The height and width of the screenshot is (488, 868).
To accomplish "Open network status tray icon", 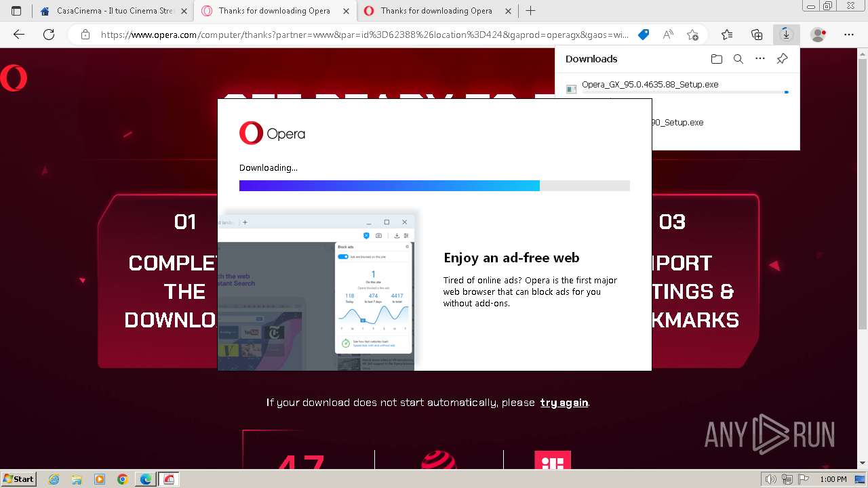I will (x=787, y=479).
